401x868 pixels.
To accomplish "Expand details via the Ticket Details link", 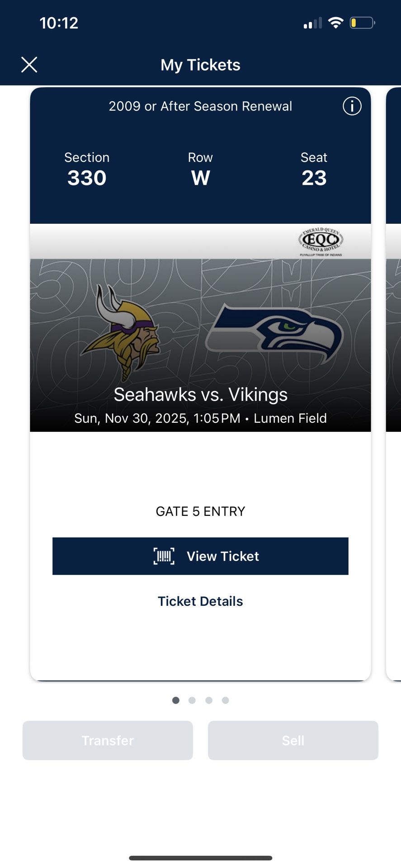I will (x=200, y=601).
